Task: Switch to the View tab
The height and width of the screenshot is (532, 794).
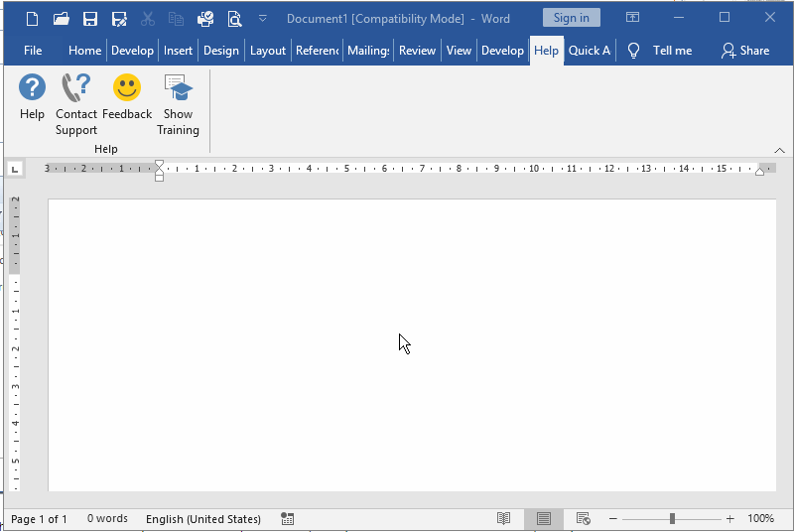Action: pyautogui.click(x=459, y=51)
